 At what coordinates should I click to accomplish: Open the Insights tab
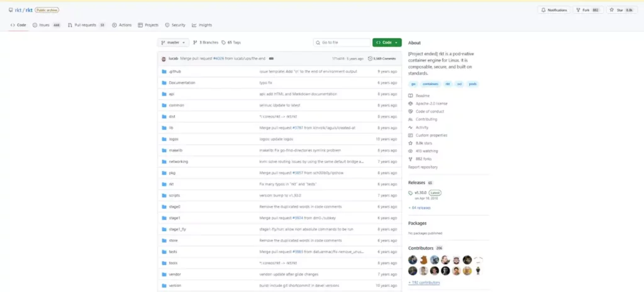tap(202, 25)
